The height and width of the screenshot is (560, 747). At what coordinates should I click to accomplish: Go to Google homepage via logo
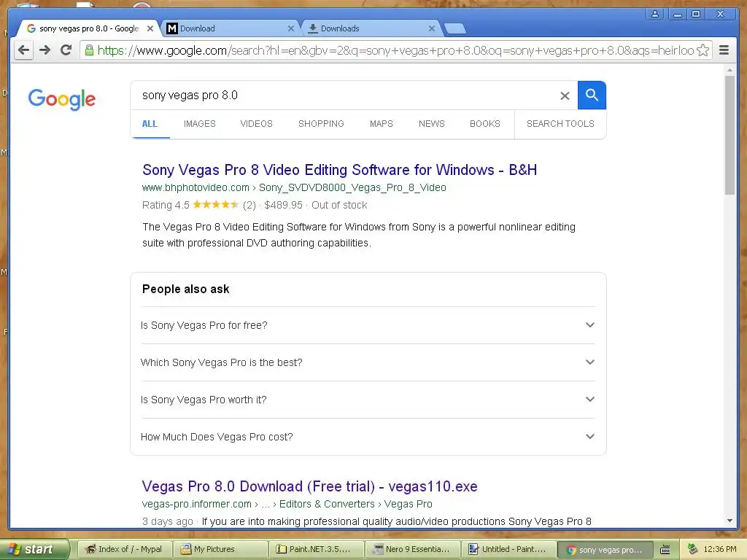pos(61,99)
